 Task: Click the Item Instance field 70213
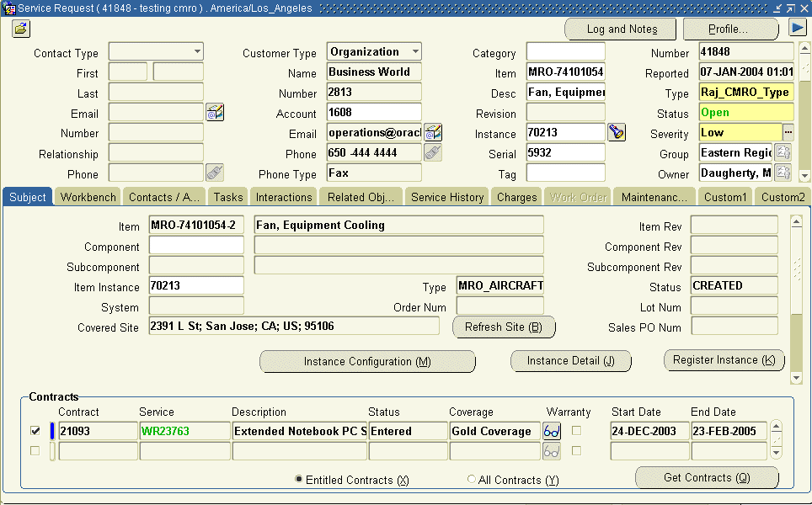point(196,285)
